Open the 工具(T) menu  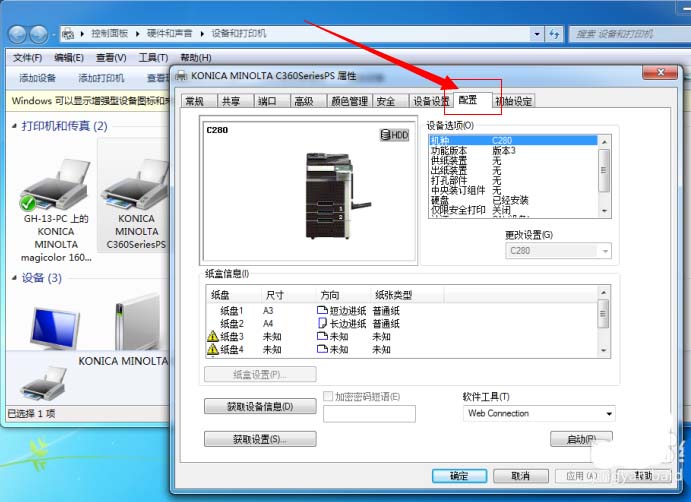coord(153,58)
